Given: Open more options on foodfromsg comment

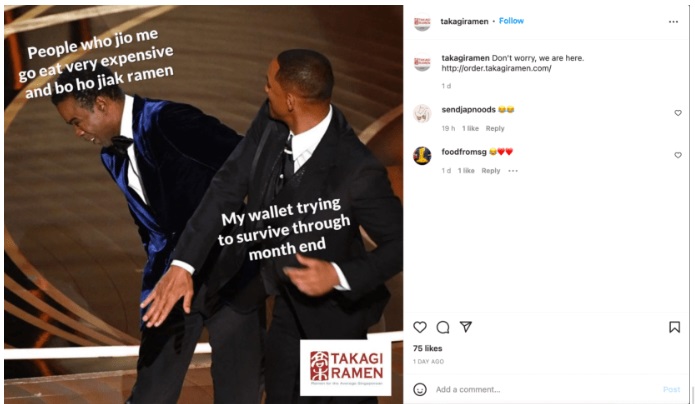Looking at the screenshot, I should (x=513, y=171).
